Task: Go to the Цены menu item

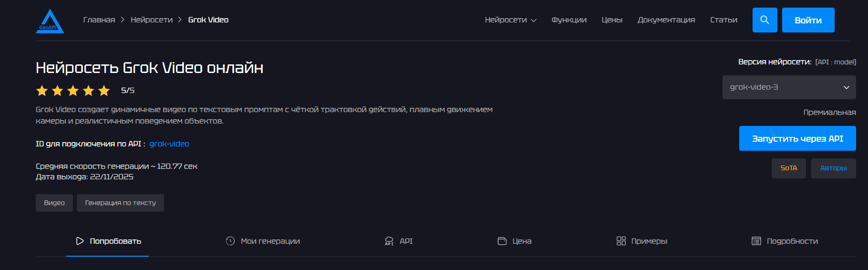Action: 612,20
